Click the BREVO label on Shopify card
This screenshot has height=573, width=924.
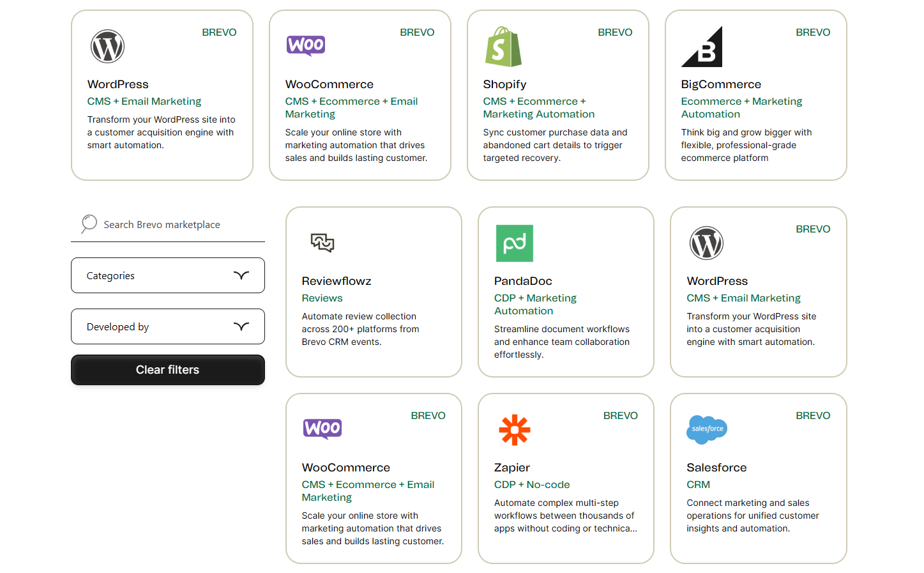(x=615, y=33)
